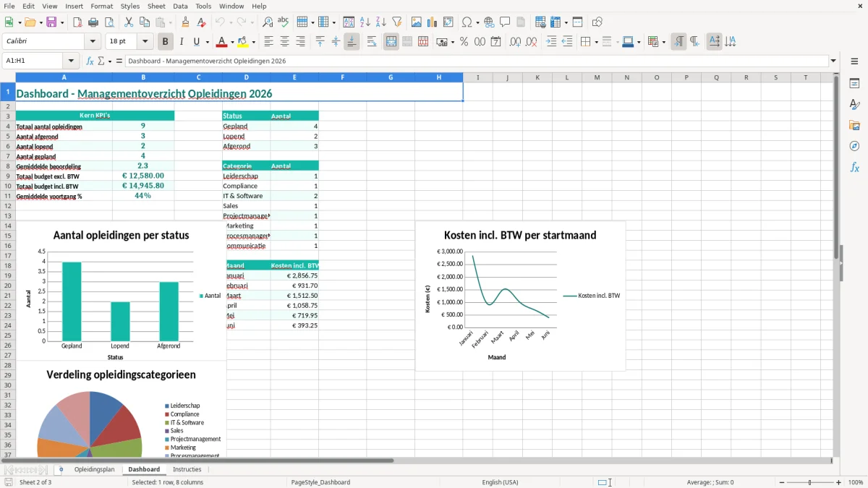Screen dimensions: 868x488
Task: Open the Font Size dropdown
Action: 145,42
